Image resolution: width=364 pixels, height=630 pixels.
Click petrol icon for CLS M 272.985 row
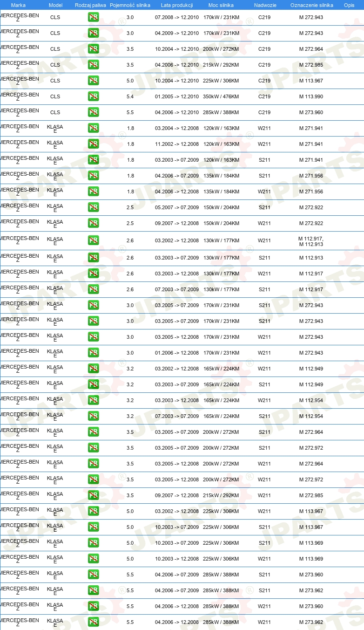[x=93, y=65]
